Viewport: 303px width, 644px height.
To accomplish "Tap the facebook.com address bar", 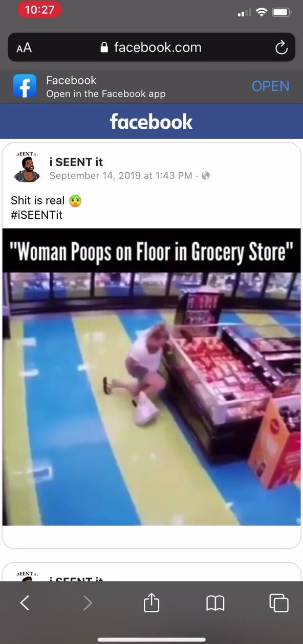I will (151, 48).
